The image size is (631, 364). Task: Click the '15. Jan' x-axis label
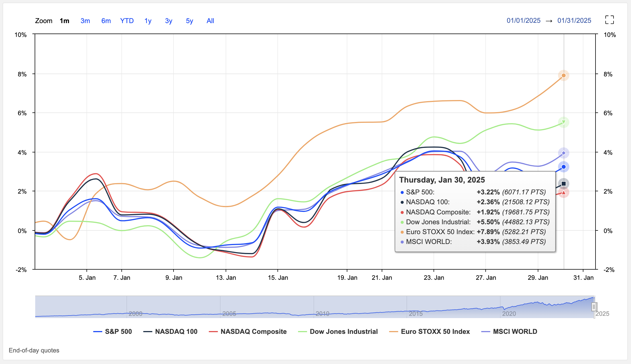278,278
